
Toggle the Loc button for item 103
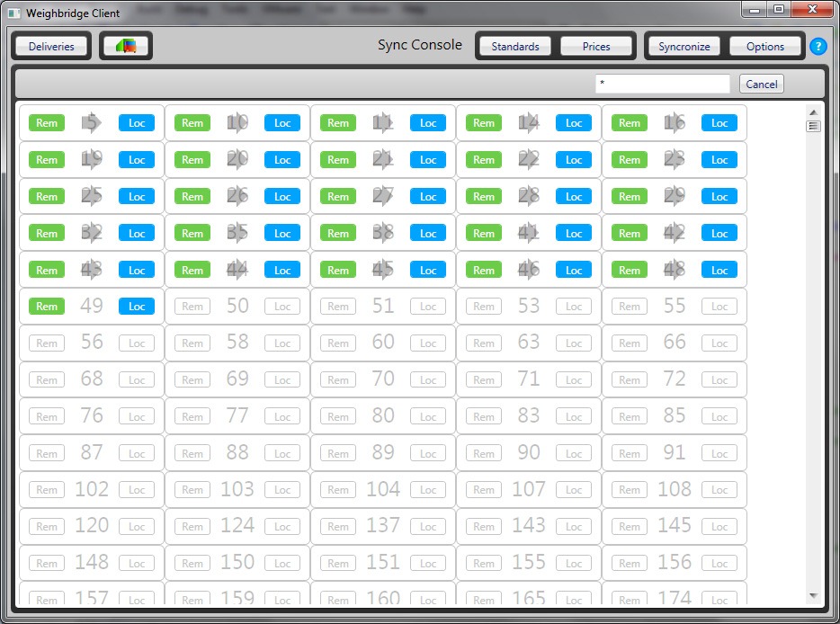pyautogui.click(x=282, y=490)
